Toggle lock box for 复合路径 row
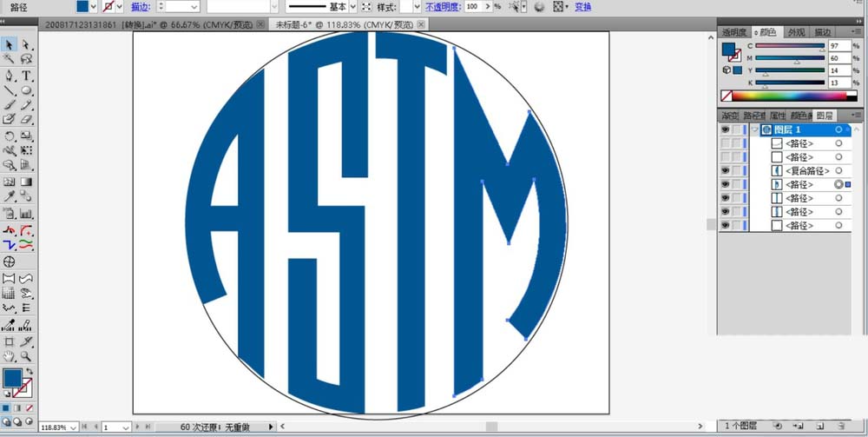The width and height of the screenshot is (868, 437). pos(736,170)
